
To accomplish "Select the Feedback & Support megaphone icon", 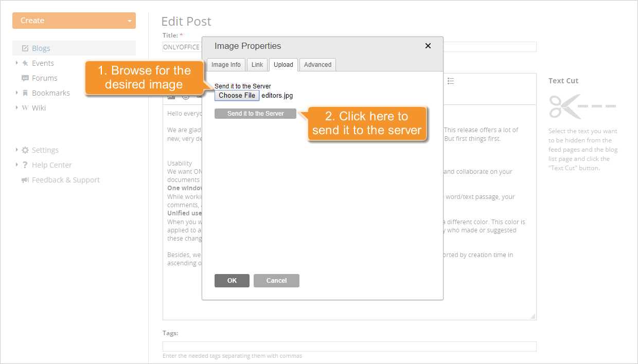I will [x=25, y=179].
